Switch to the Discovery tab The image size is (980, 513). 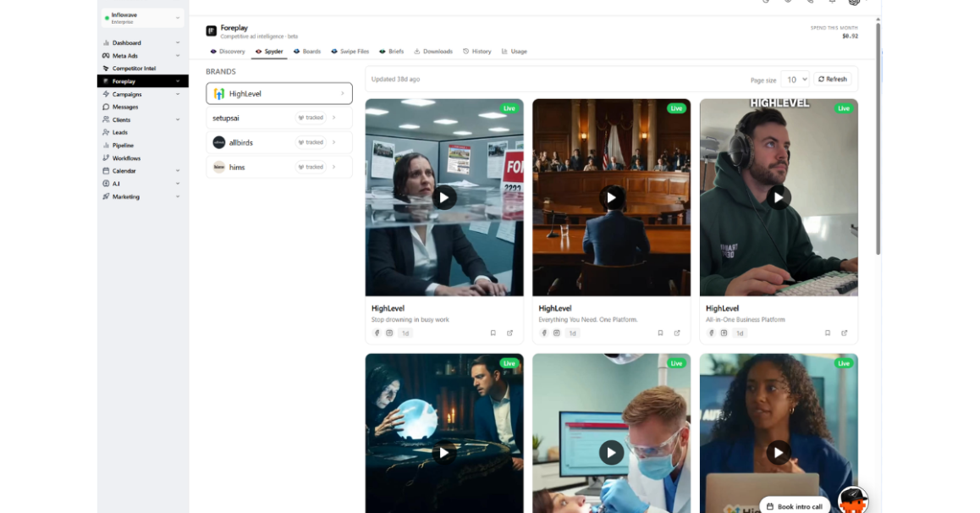coord(228,52)
